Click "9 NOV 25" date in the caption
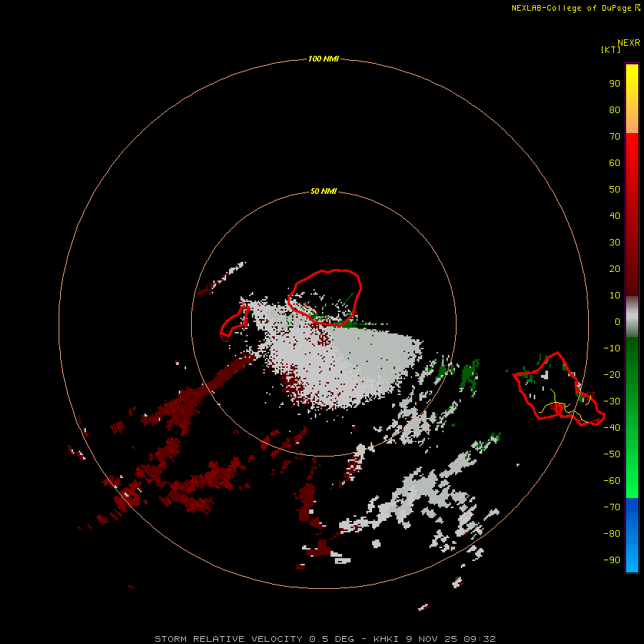Screen dimensions: 644x644 pos(432,639)
